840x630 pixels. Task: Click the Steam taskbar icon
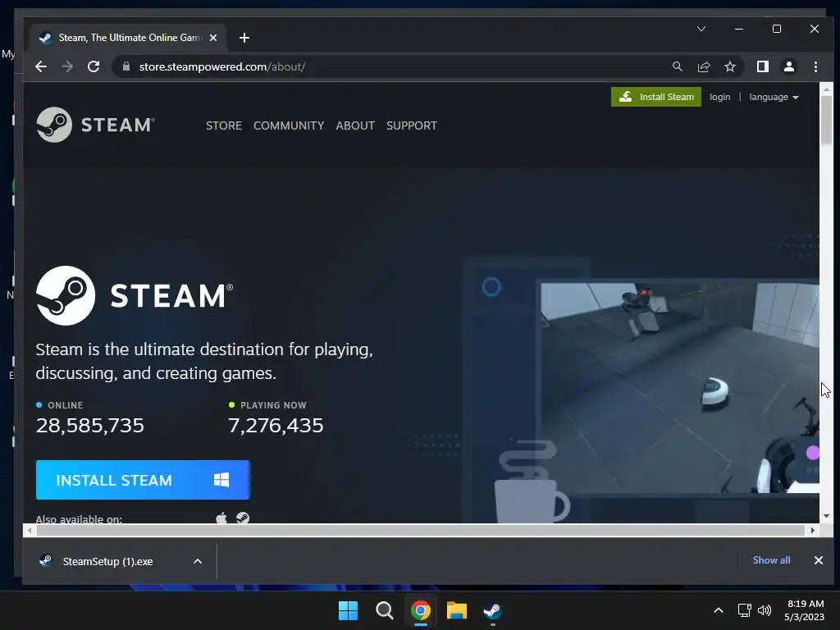click(x=492, y=610)
